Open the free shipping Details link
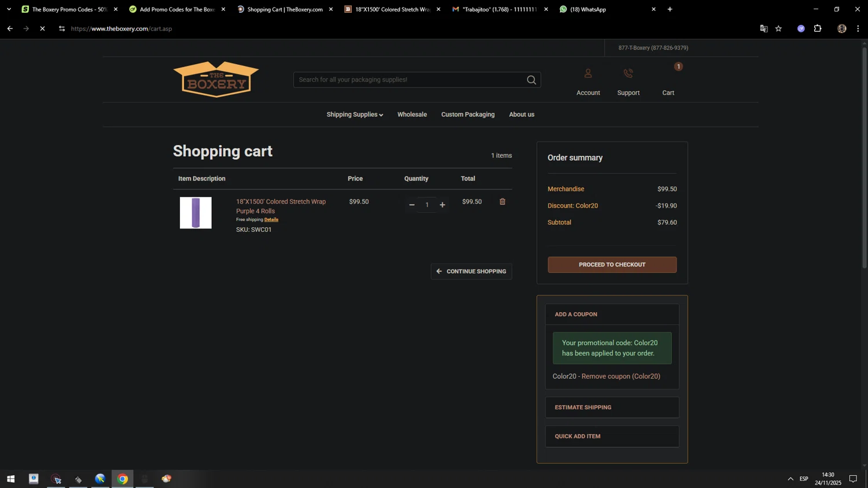This screenshot has height=488, width=868. (x=271, y=220)
